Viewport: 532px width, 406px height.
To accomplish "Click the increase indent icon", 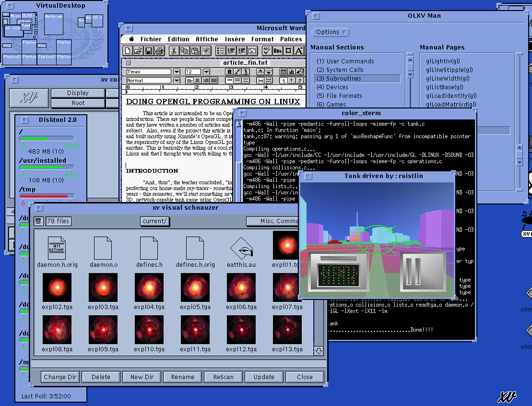I will [242, 51].
